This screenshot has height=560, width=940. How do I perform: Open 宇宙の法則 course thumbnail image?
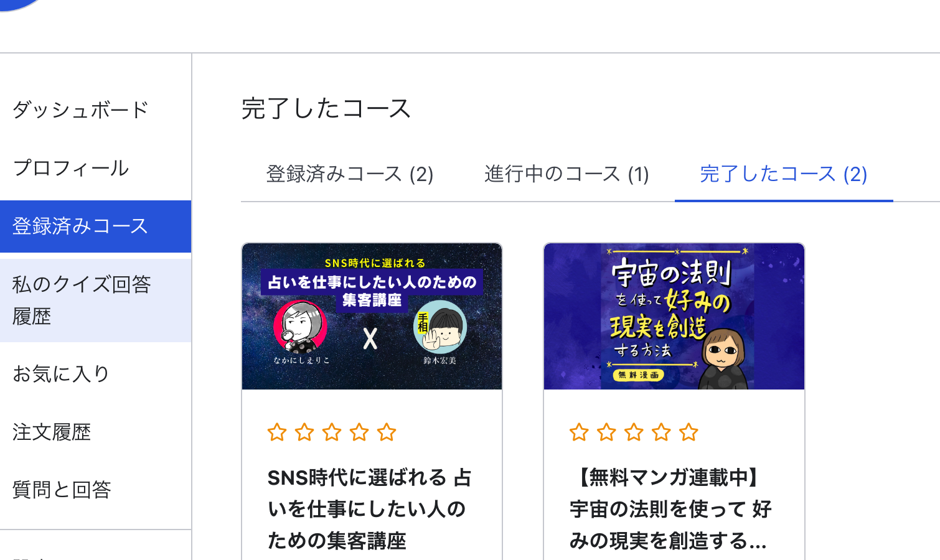(x=674, y=317)
